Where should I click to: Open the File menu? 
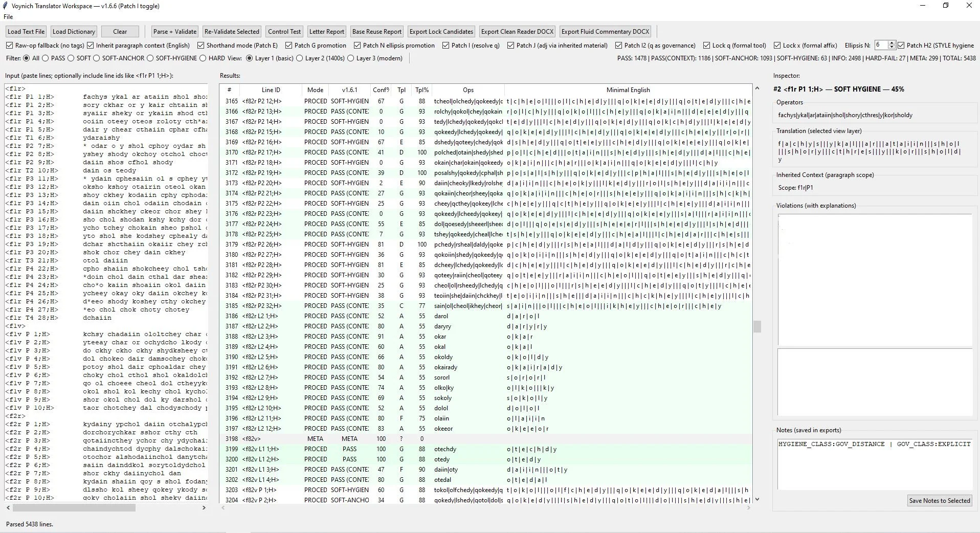(x=8, y=16)
